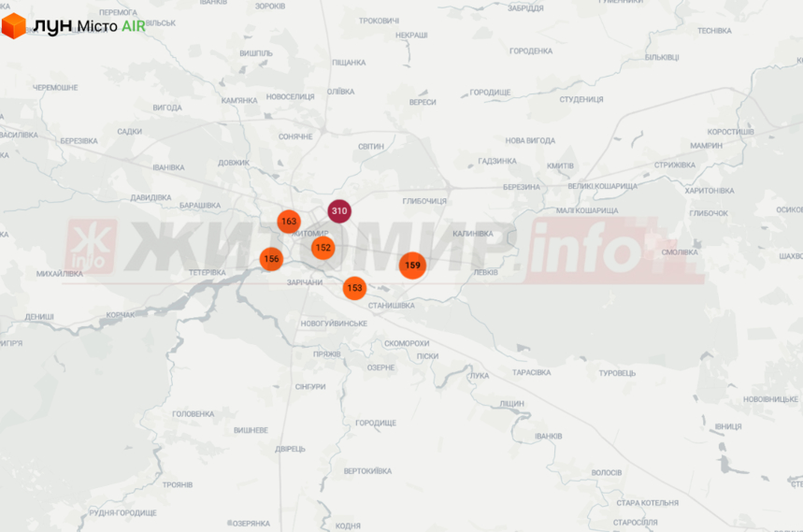The image size is (803, 532).
Task: Select the Левків village label
Action: point(485,272)
